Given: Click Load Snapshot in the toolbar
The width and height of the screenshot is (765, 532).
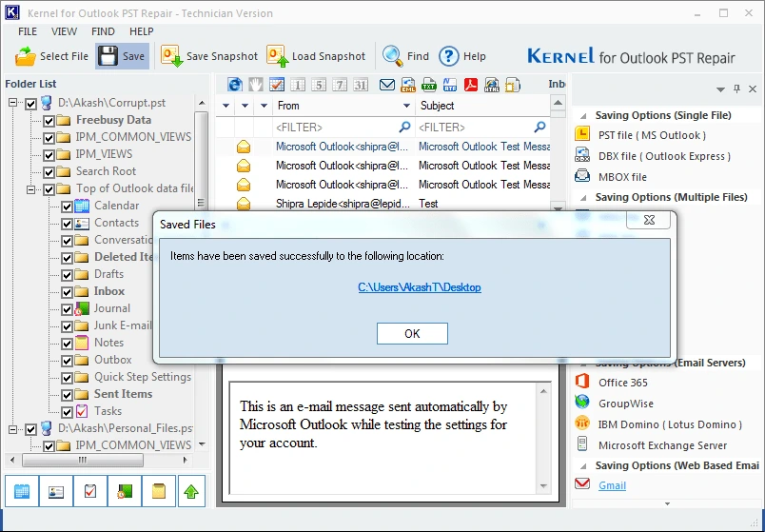Looking at the screenshot, I should [316, 56].
